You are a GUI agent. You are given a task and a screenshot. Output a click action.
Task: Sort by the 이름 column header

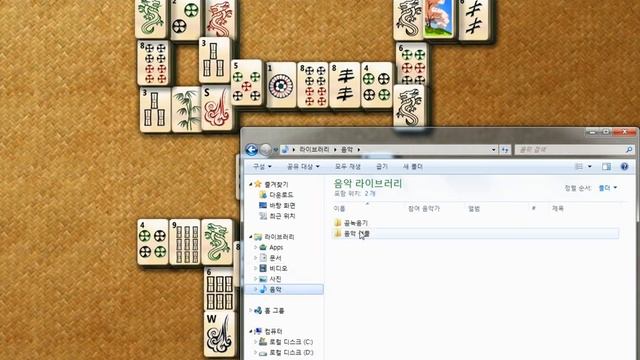339,209
